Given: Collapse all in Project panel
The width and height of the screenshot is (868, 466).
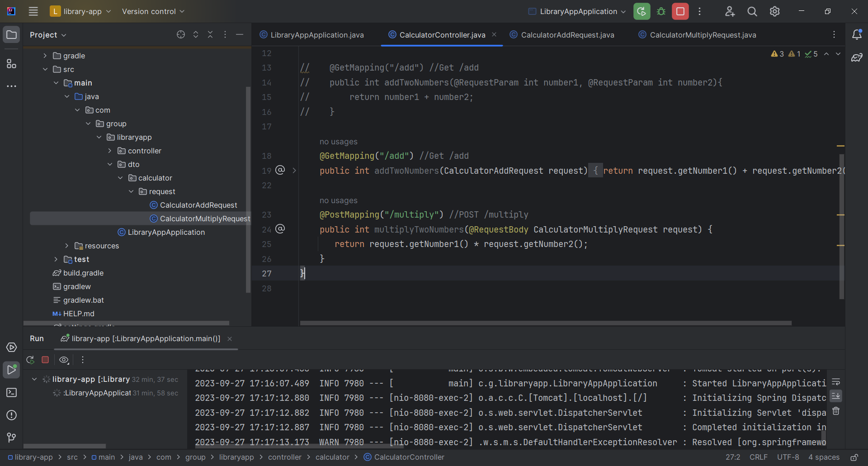Looking at the screenshot, I should 210,34.
